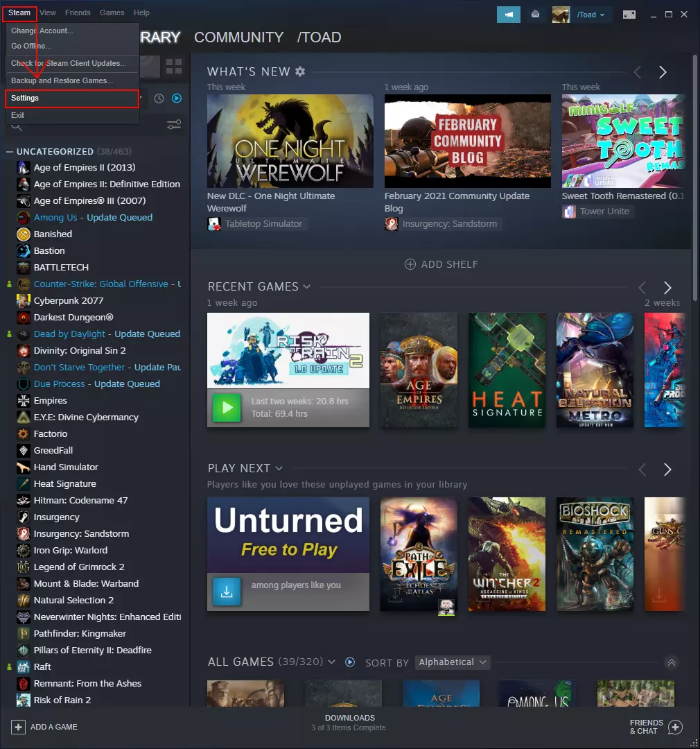The width and height of the screenshot is (700, 749).
Task: Open Friends & Chat plus icon
Action: [675, 727]
